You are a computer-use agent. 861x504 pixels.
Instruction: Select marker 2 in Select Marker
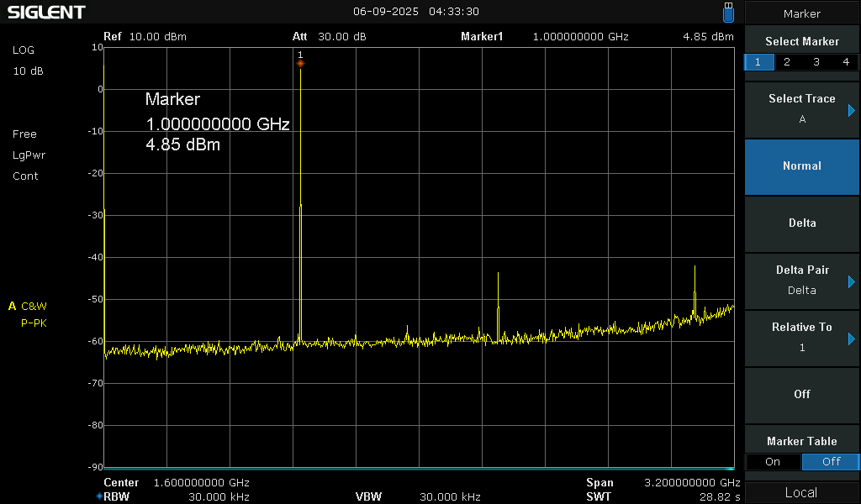click(x=787, y=62)
